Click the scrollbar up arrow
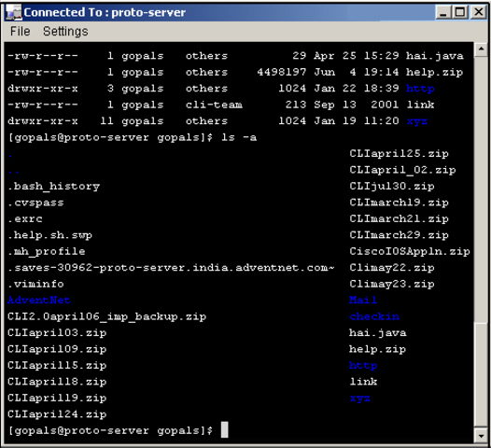This screenshot has height=448, width=491. click(481, 49)
